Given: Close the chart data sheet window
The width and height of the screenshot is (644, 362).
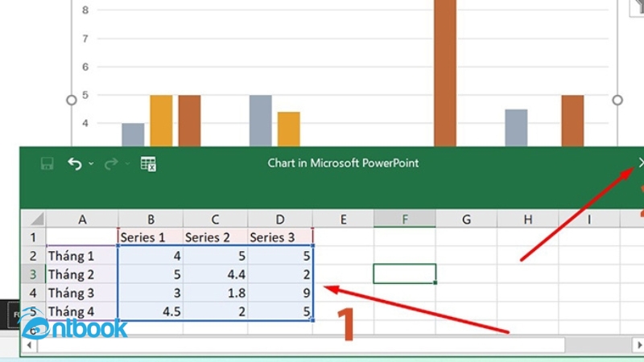Looking at the screenshot, I should pos(640,162).
